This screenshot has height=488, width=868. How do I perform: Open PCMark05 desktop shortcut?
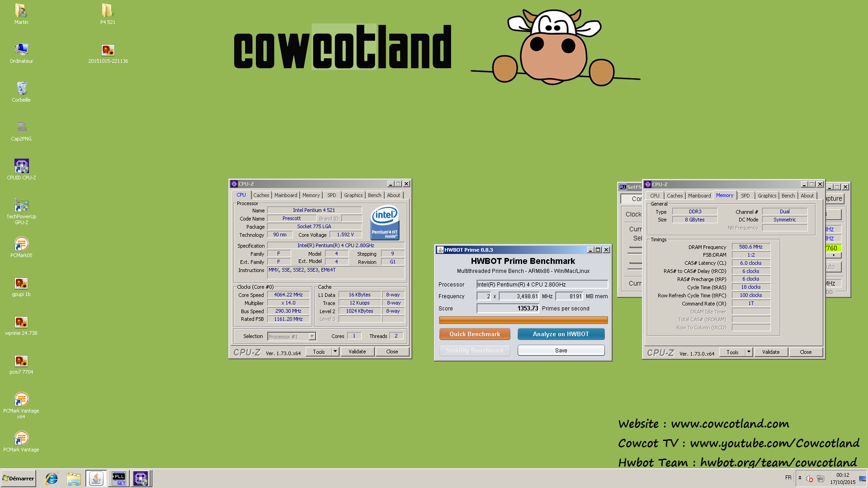(x=21, y=247)
